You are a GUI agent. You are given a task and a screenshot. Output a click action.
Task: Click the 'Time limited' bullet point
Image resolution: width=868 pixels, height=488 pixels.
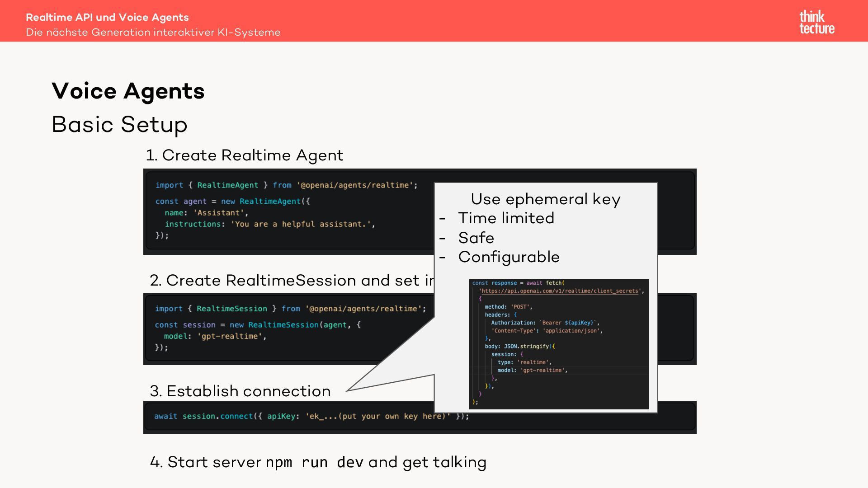tap(506, 218)
